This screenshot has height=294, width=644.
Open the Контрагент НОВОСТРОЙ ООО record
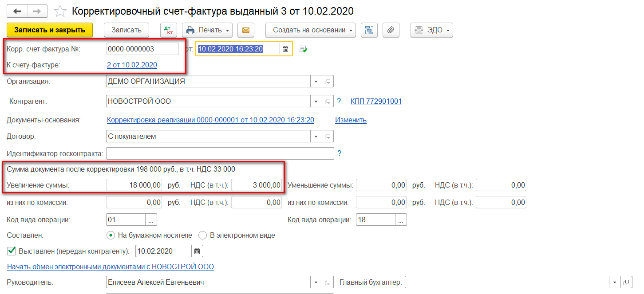(x=328, y=102)
